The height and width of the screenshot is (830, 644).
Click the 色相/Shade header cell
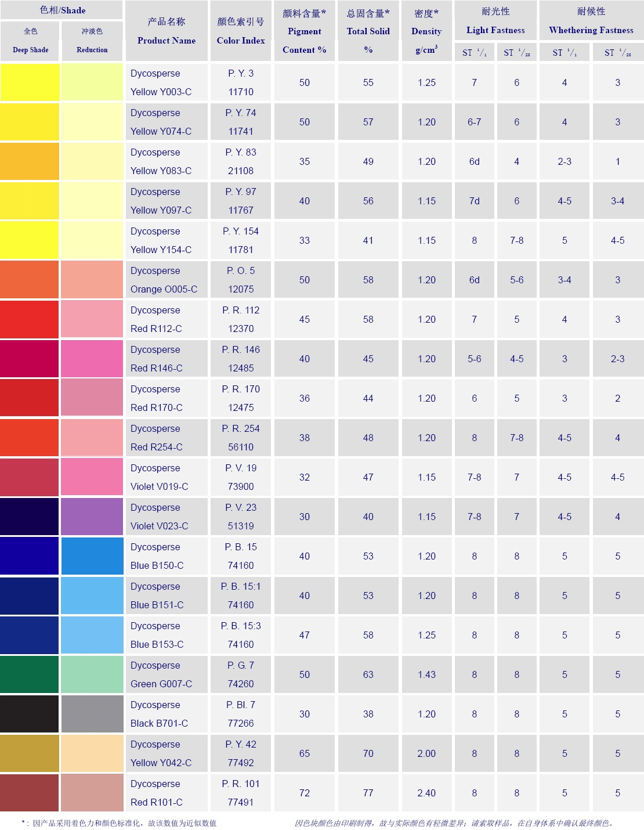[61, 10]
